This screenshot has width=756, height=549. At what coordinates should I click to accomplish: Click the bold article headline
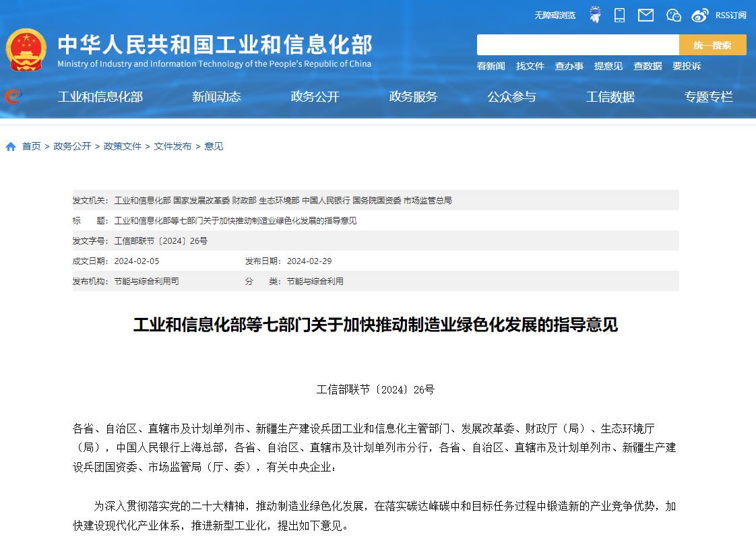point(375,325)
